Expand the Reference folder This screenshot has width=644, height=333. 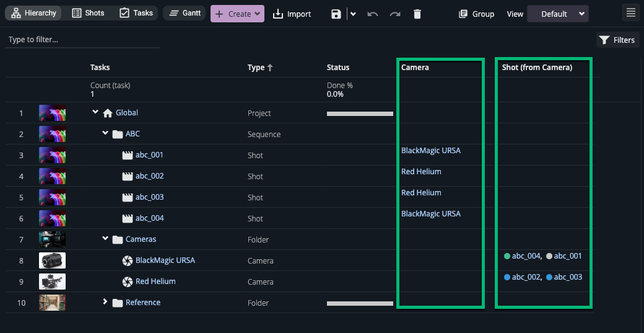pyautogui.click(x=105, y=302)
